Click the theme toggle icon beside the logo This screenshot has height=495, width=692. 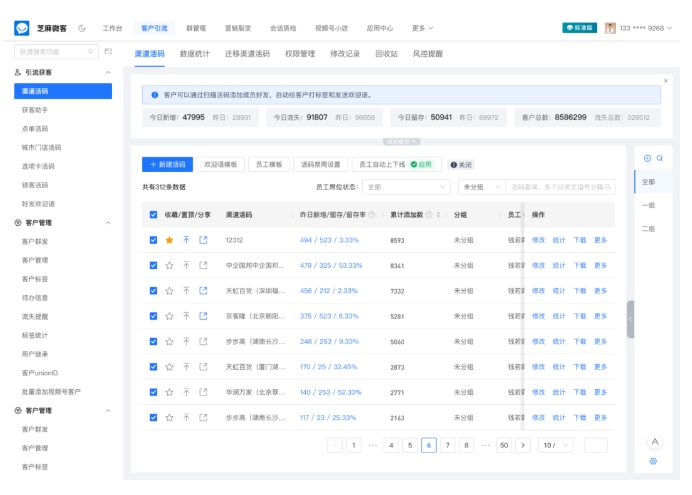[x=82, y=28]
